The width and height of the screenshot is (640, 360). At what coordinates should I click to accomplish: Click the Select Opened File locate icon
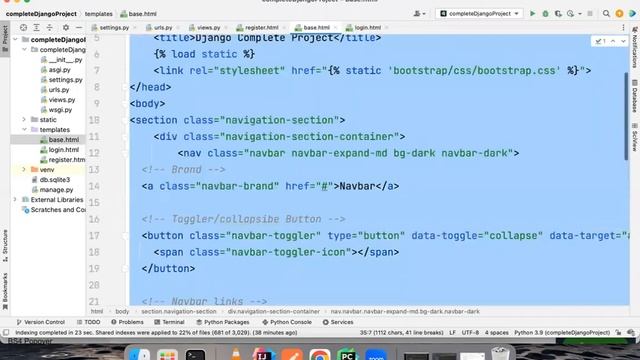tap(23, 27)
